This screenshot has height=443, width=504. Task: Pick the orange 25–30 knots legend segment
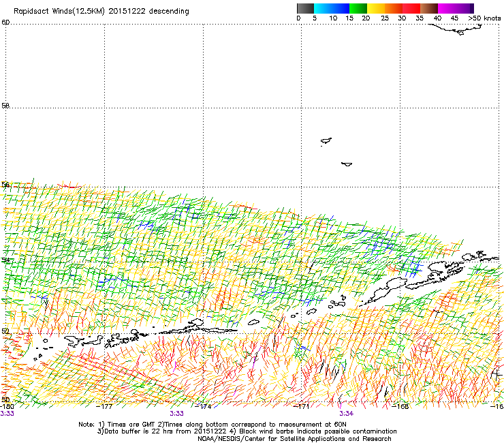tap(394, 8)
